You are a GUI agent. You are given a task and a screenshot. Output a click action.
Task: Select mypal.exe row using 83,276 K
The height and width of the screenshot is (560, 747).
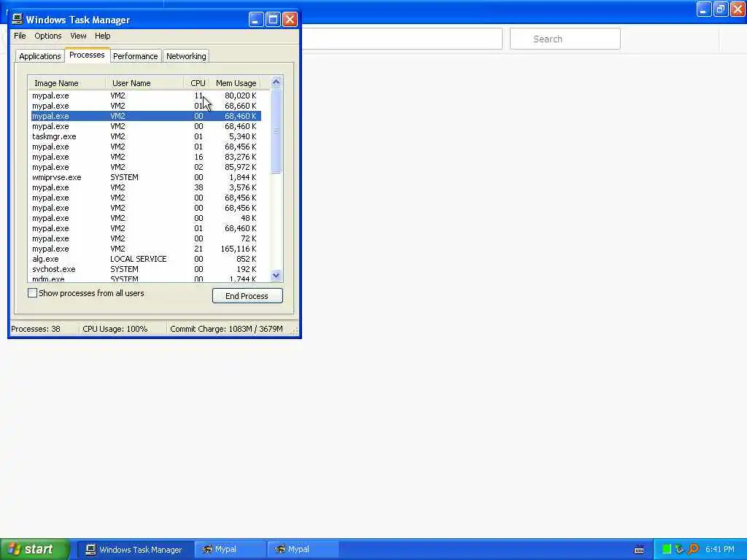[146, 157]
